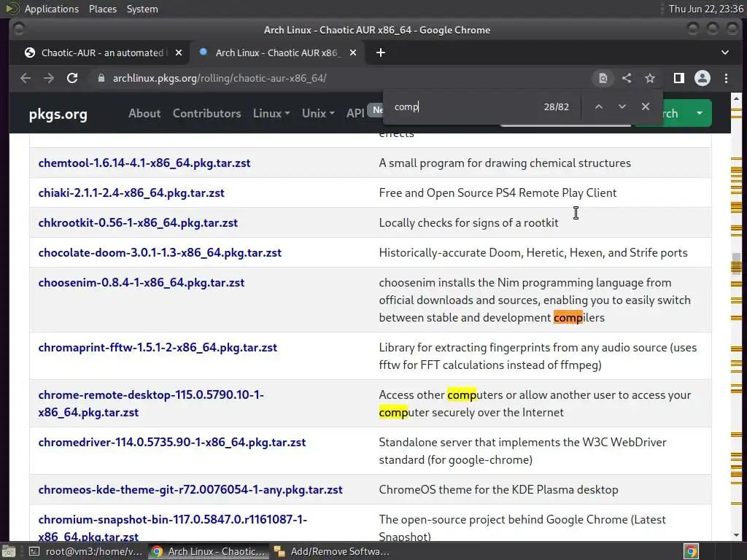Click the show desktop icon in taskbar
This screenshot has width=747, height=560.
click(x=9, y=551)
